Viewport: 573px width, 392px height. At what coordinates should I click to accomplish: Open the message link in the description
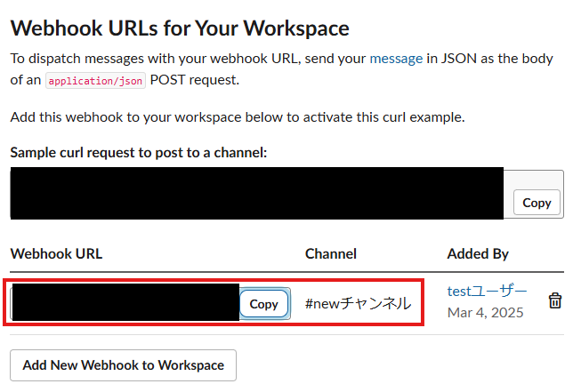(x=396, y=59)
